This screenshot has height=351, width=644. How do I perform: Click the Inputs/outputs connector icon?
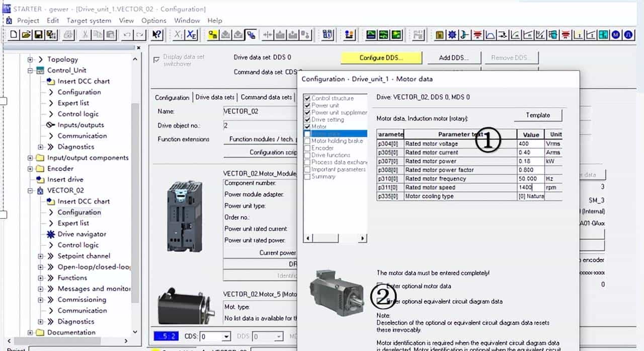point(50,125)
